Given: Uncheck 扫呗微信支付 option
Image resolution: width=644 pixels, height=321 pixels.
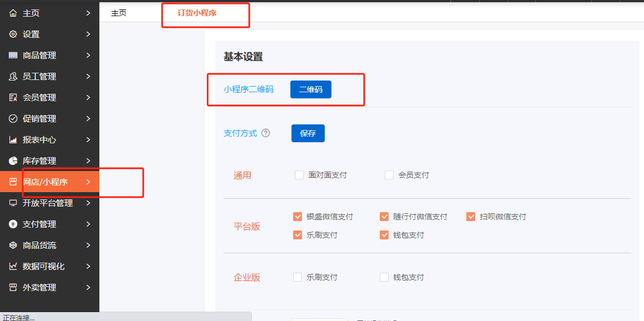Looking at the screenshot, I should click(x=471, y=217).
